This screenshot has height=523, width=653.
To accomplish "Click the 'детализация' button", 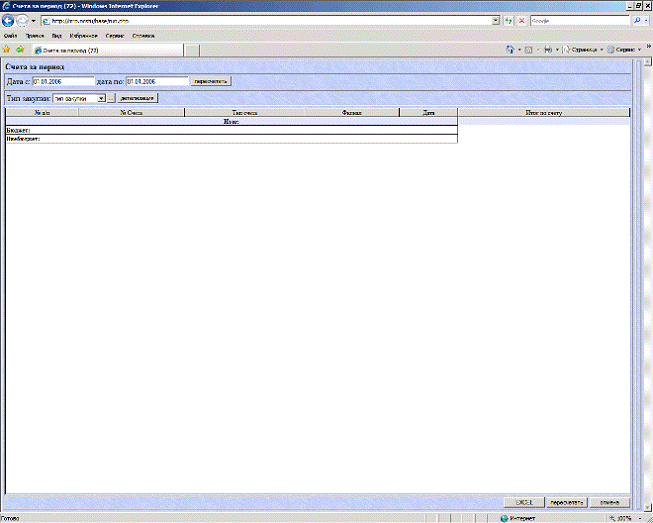I will pyautogui.click(x=138, y=98).
